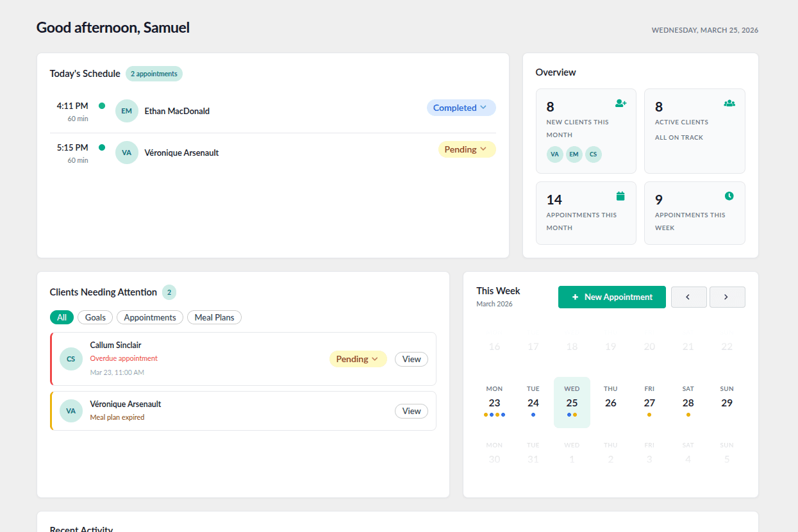Viewport: 798px width, 532px height.
Task: Click the New Appointment button
Action: [611, 297]
